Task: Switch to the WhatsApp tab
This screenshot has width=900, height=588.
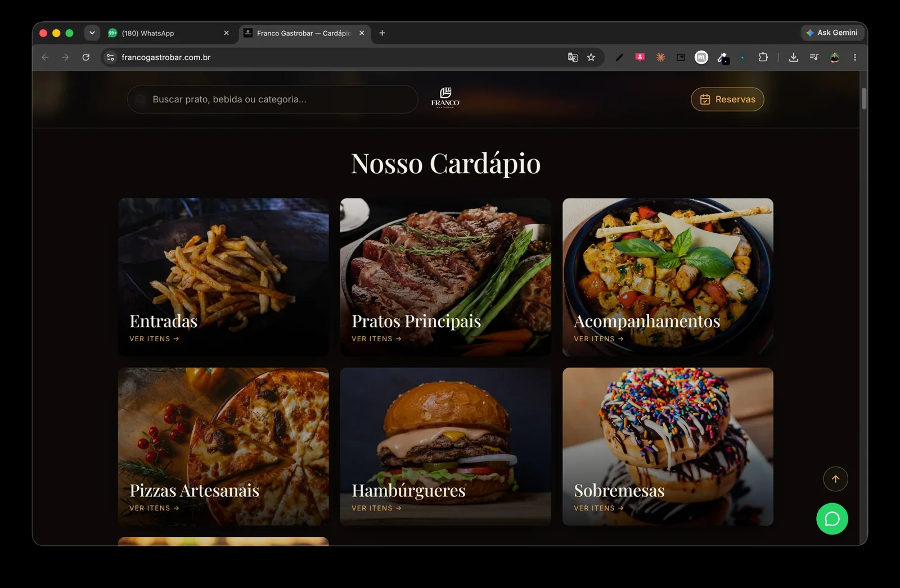Action: (168, 33)
